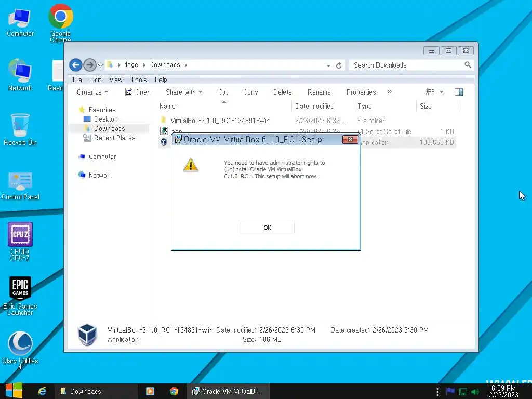Select the Computer desktop icon
532x399 pixels.
(20, 23)
